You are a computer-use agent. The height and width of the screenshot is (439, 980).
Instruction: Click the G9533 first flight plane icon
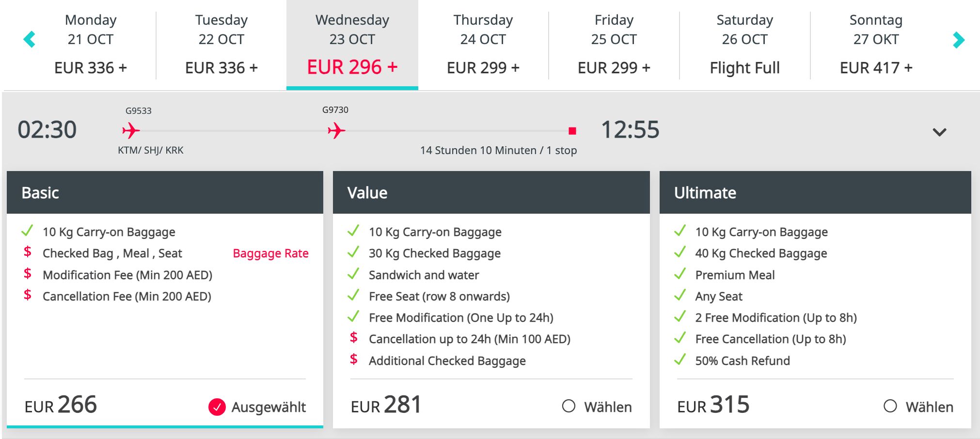point(131,130)
